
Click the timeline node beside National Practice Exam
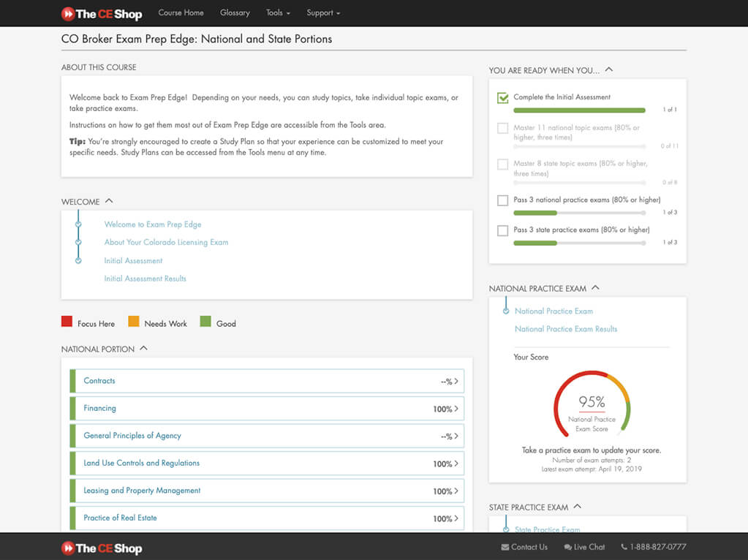[506, 311]
